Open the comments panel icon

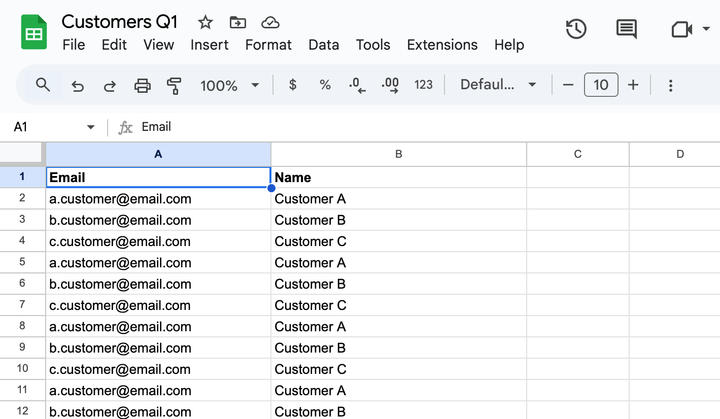pos(626,29)
